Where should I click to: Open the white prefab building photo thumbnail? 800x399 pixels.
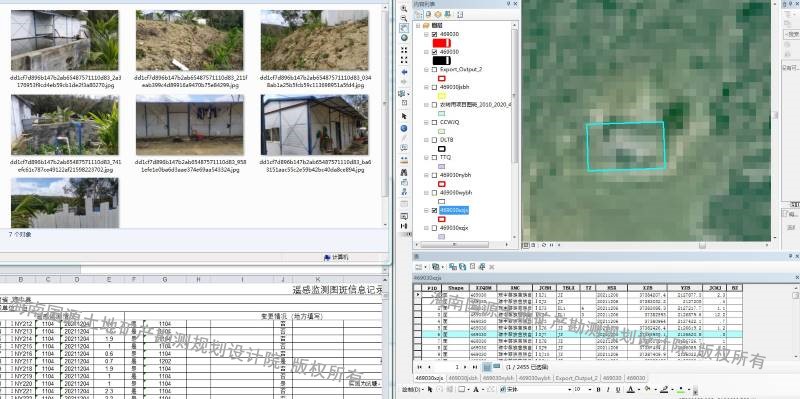[314, 125]
